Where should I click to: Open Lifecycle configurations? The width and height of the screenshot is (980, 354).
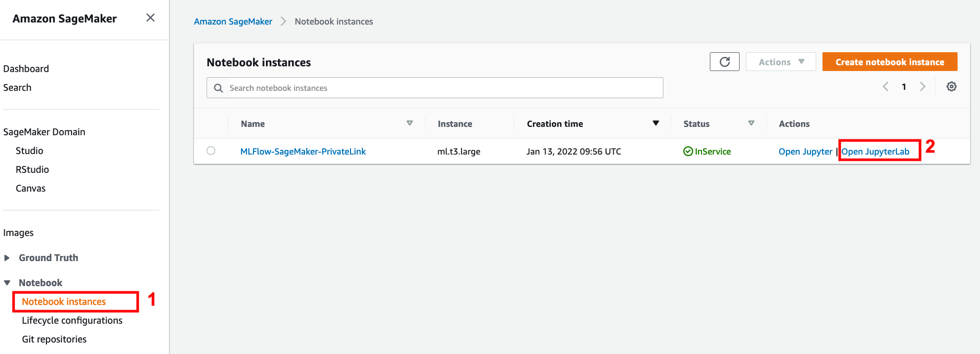72,321
